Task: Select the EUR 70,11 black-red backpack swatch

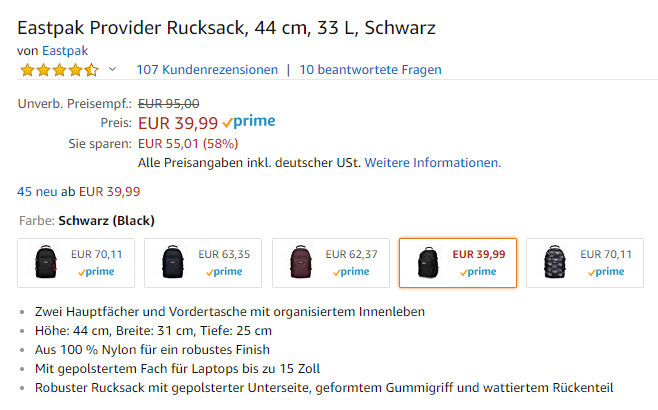Action: click(77, 263)
